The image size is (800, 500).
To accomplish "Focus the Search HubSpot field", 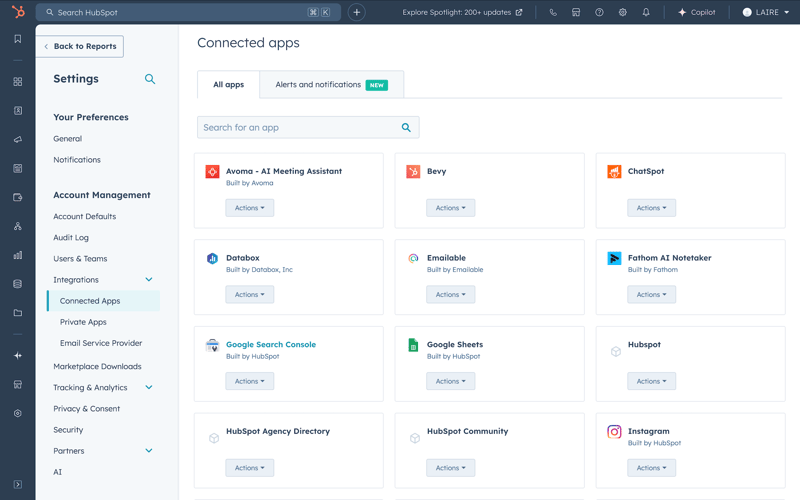I will [x=188, y=12].
